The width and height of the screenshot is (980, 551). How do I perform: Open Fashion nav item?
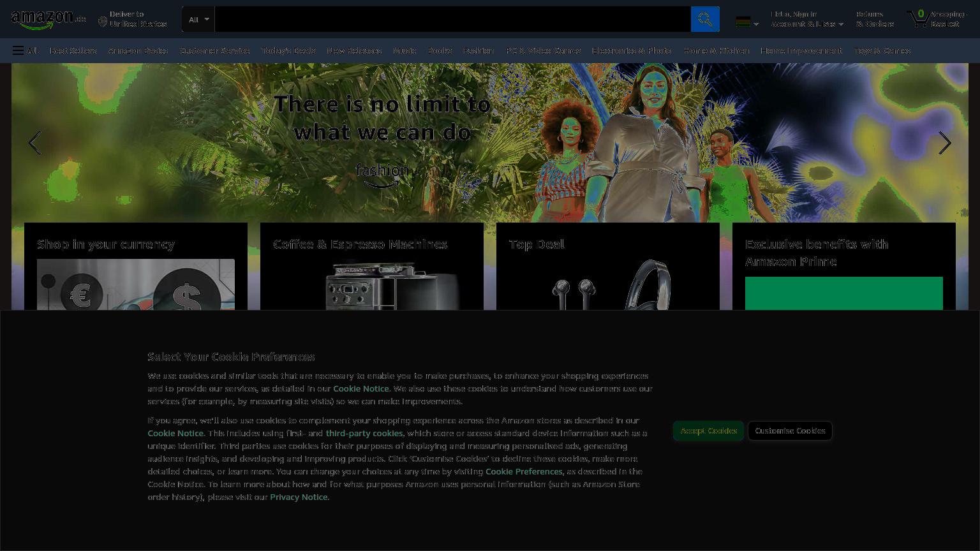(x=479, y=50)
